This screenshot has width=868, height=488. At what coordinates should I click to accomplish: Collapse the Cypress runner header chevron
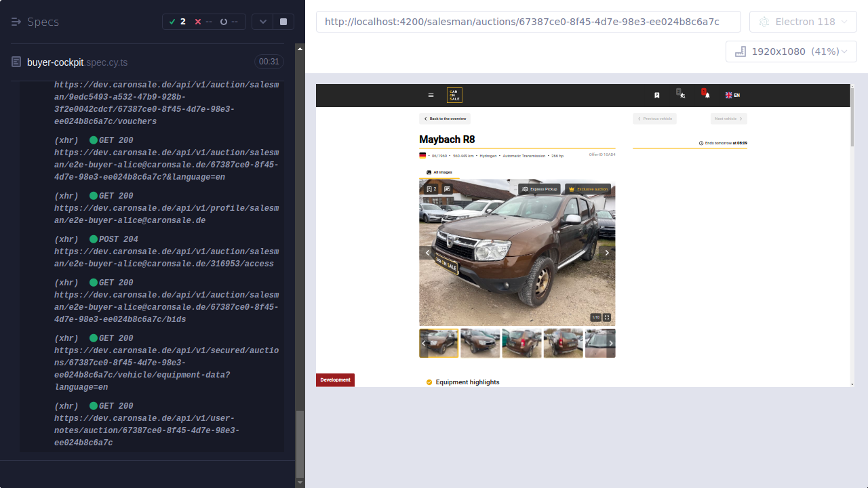point(262,21)
